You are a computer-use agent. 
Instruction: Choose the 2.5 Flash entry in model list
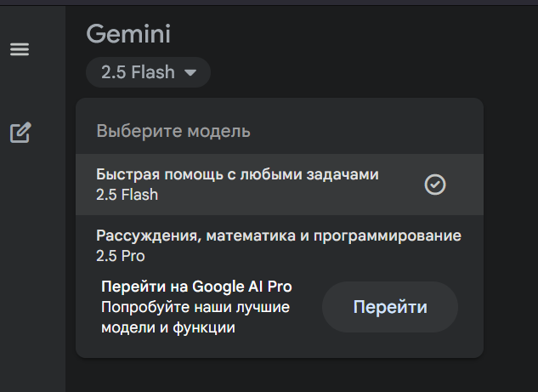coord(127,195)
